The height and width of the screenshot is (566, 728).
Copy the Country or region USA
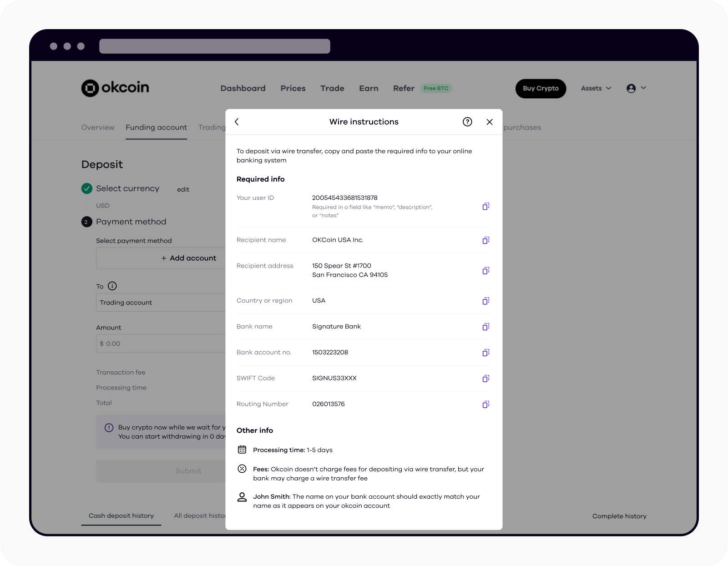pyautogui.click(x=486, y=301)
